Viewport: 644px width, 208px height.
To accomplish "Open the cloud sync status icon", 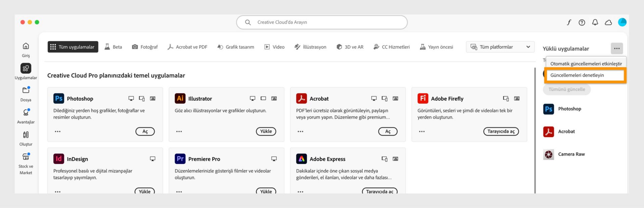I will 608,22.
